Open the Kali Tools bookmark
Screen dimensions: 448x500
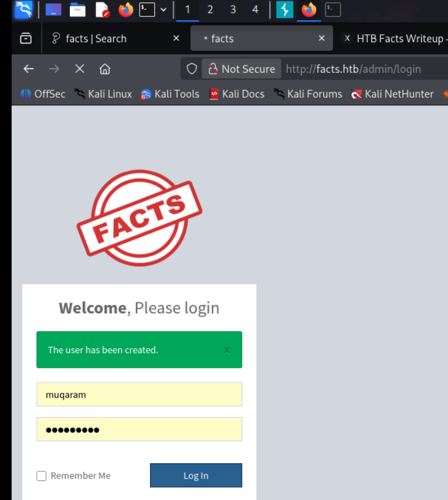tap(170, 94)
